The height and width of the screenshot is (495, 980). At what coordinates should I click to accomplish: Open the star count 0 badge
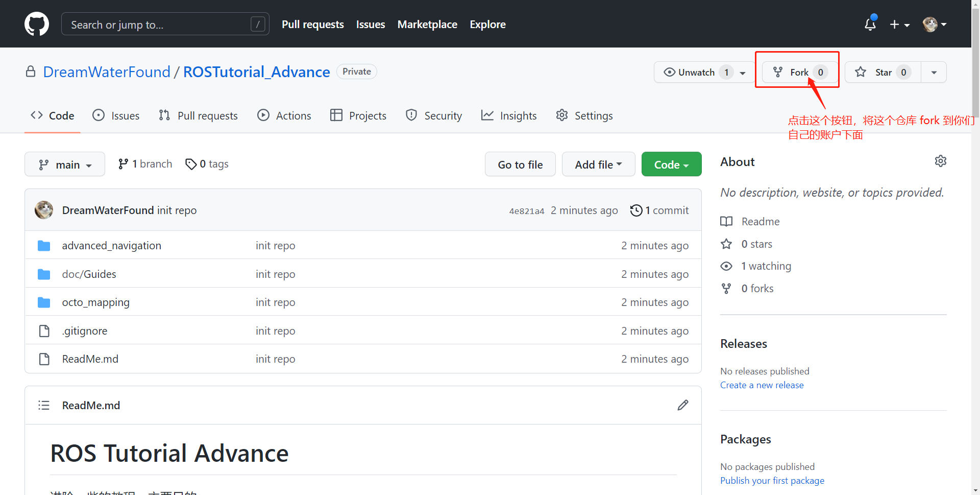[903, 72]
